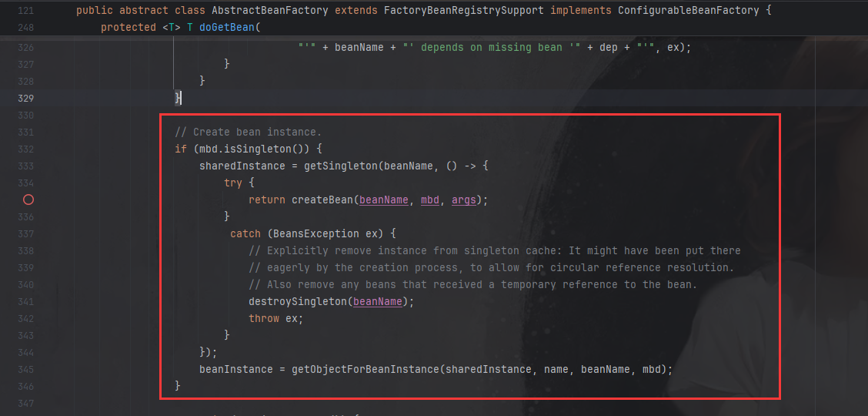
Task: Click the createBean method call
Action: pyautogui.click(x=322, y=200)
